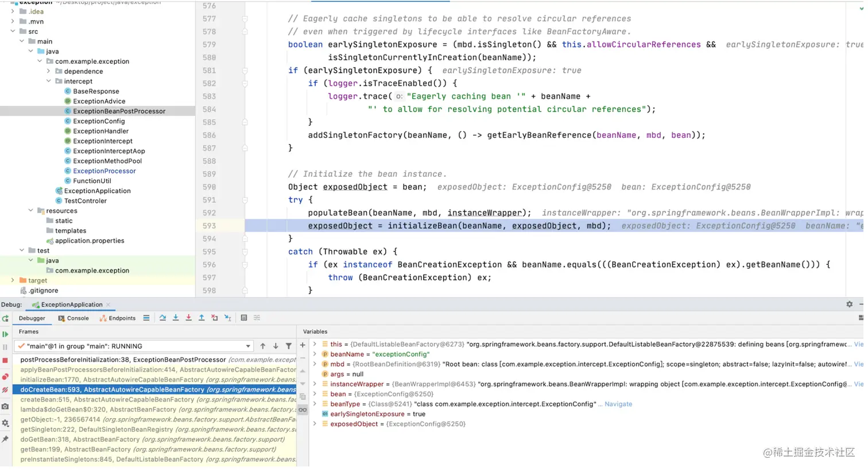Select the initializeBean:1770 stack frame
Screen dimensions: 868x471
155,380
